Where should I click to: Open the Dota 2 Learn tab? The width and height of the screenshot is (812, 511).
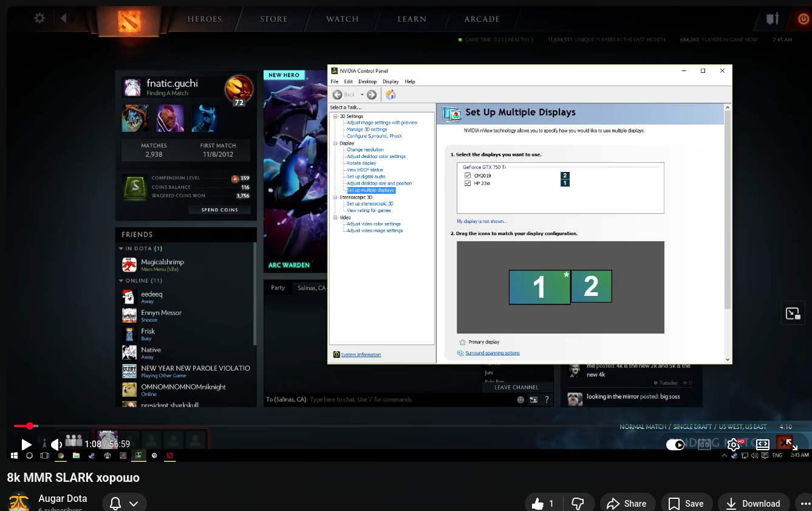pyautogui.click(x=412, y=19)
